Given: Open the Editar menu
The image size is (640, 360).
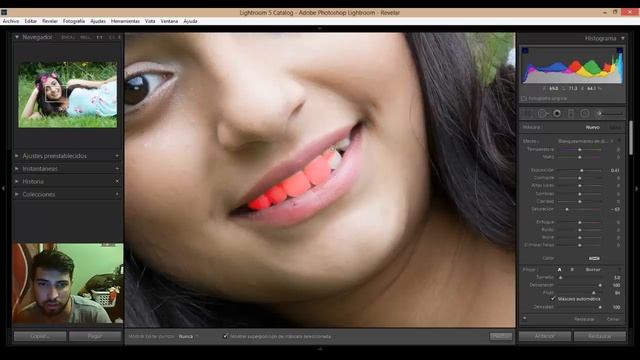Looking at the screenshot, I should pyautogui.click(x=31, y=21).
